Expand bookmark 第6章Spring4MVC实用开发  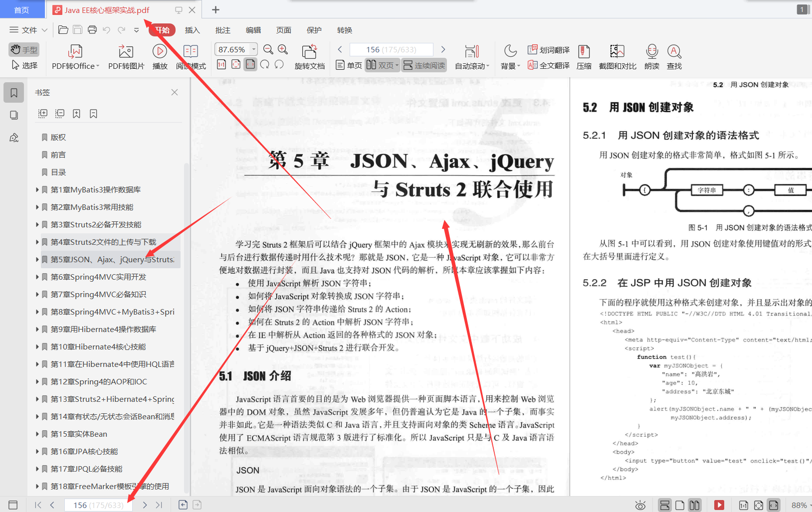[37, 277]
